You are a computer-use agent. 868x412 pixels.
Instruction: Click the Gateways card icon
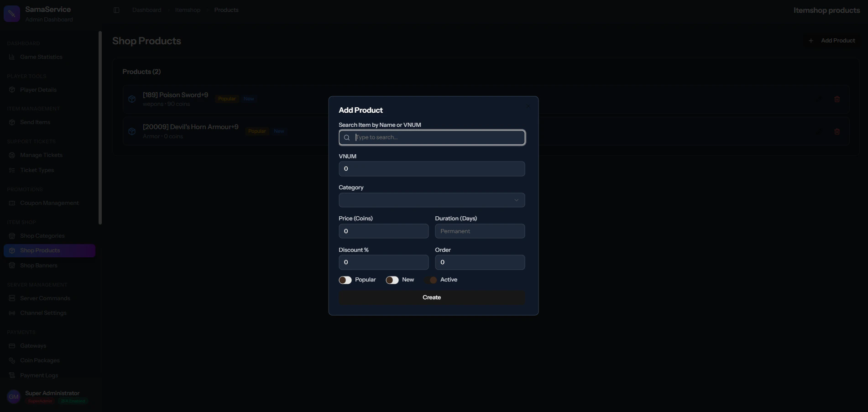point(12,346)
